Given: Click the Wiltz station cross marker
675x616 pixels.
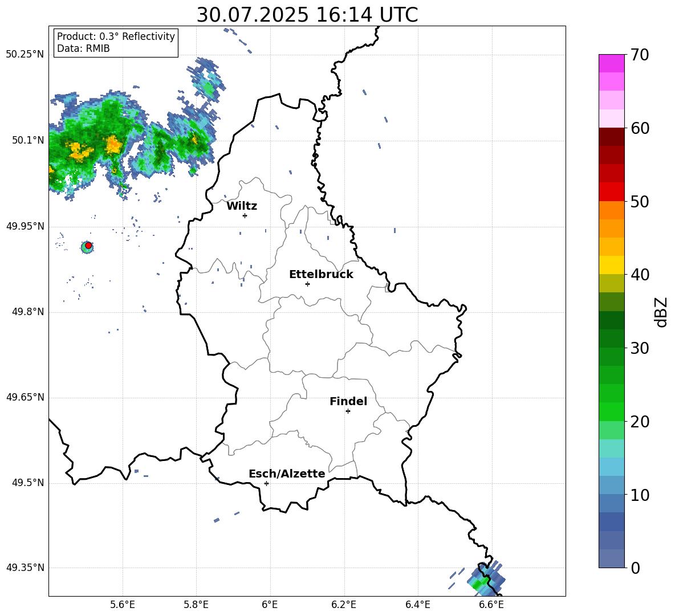Looking at the screenshot, I should [245, 215].
